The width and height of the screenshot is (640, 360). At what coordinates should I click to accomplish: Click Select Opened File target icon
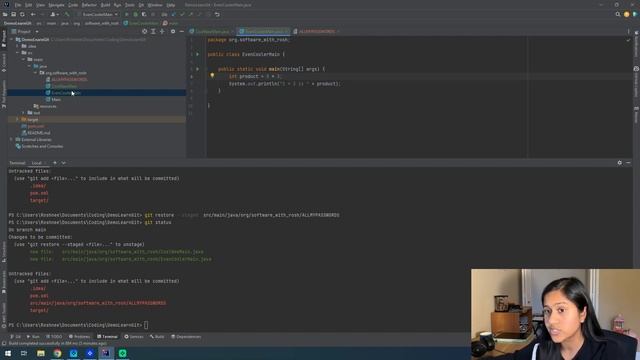point(144,31)
